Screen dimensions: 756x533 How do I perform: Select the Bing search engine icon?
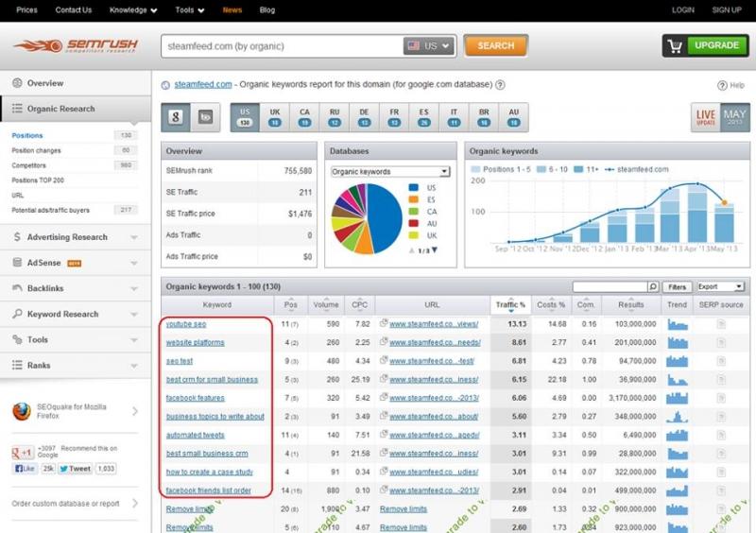(x=204, y=117)
